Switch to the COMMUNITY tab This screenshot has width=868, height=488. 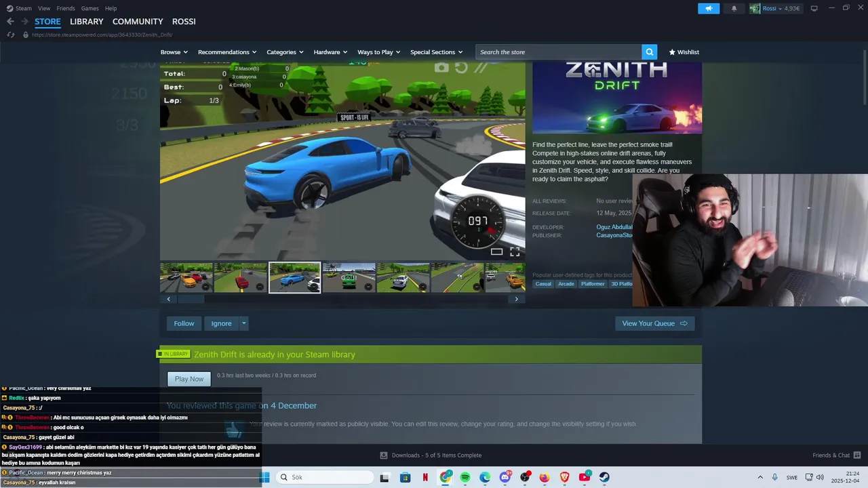click(138, 22)
